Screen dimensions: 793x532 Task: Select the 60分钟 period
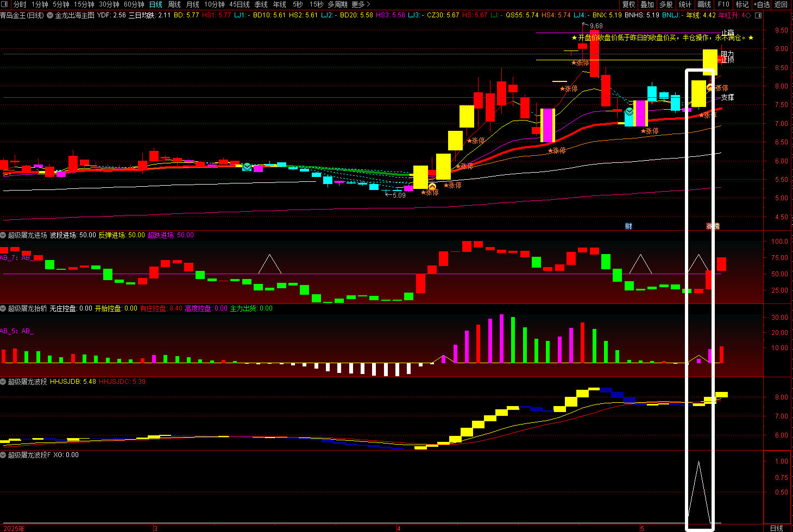(134, 4)
